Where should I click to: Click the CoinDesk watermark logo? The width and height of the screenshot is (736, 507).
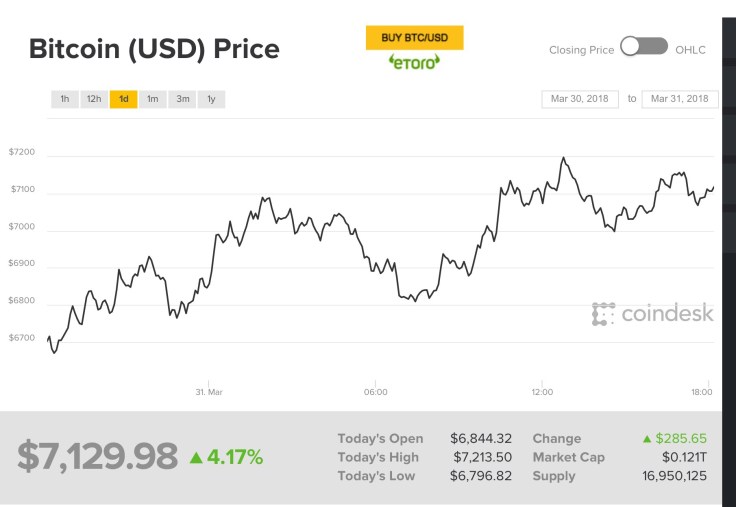point(652,314)
